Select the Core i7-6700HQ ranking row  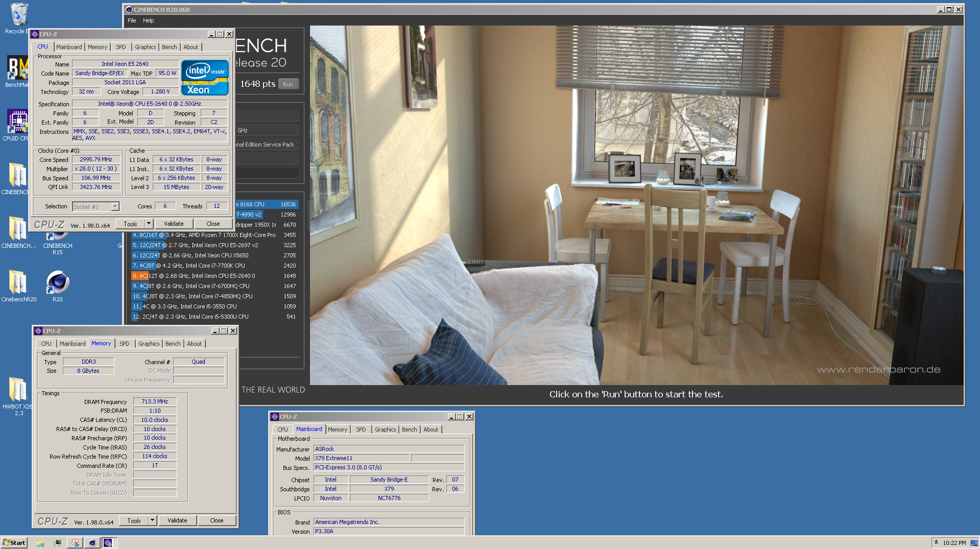click(x=214, y=286)
